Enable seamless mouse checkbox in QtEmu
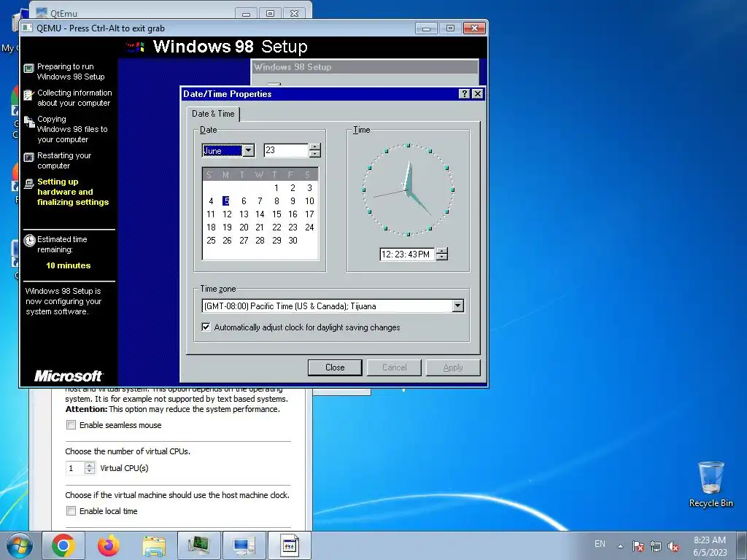This screenshot has height=560, width=747. (71, 425)
